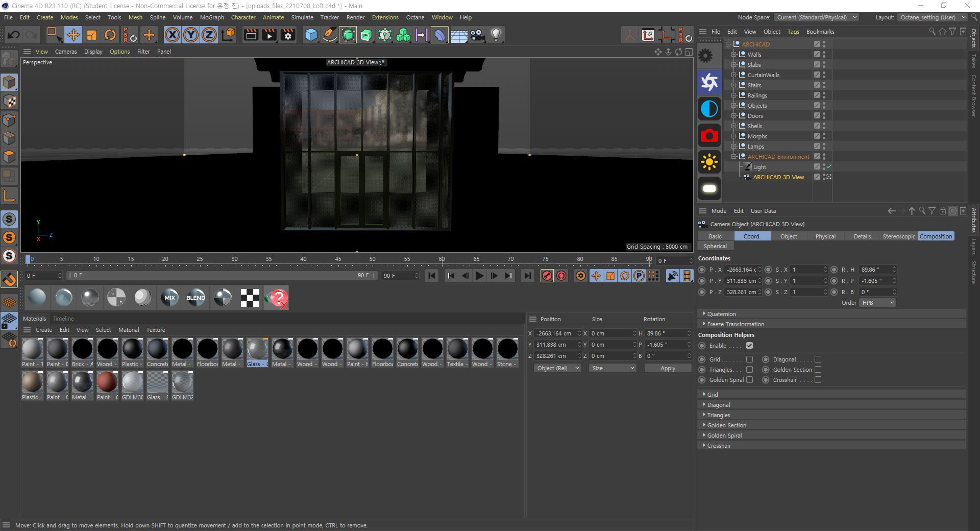
Task: Open the MoGraph menu
Action: click(x=212, y=17)
